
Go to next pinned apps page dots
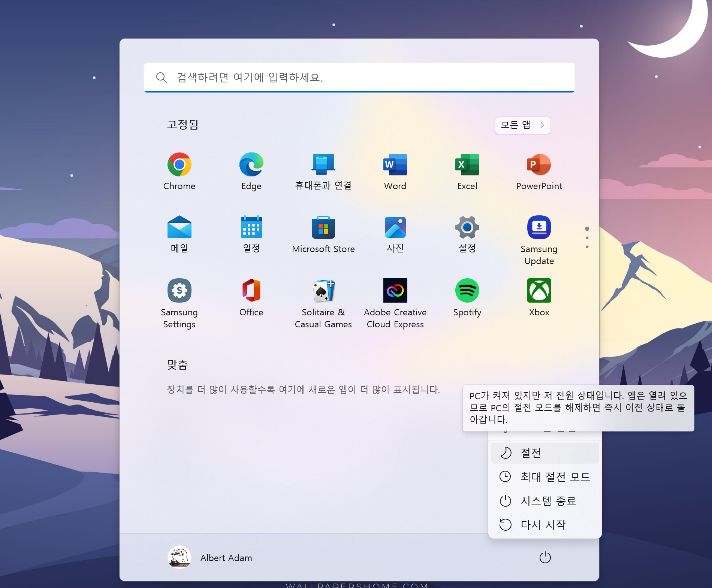[x=587, y=238]
